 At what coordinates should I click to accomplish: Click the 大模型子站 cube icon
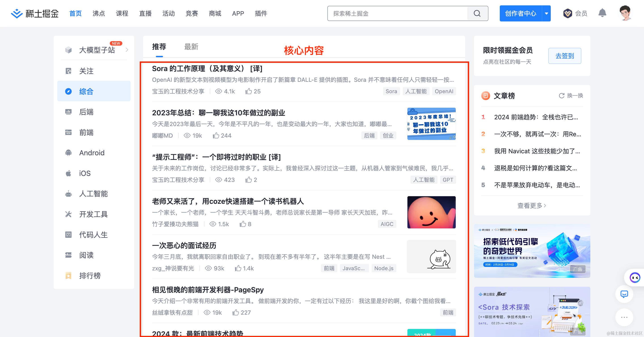click(68, 50)
